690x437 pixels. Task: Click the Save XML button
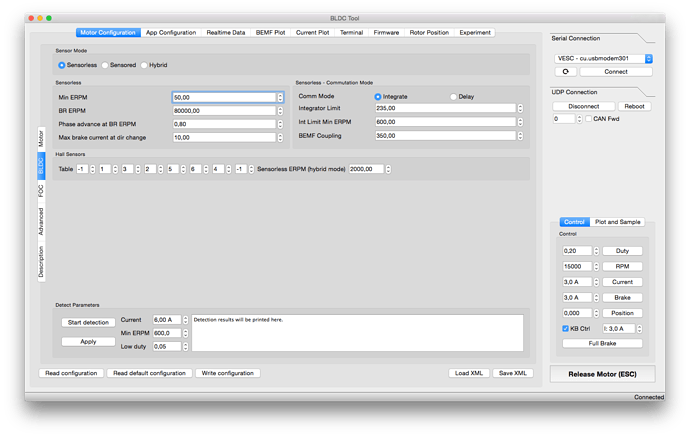[x=517, y=373]
